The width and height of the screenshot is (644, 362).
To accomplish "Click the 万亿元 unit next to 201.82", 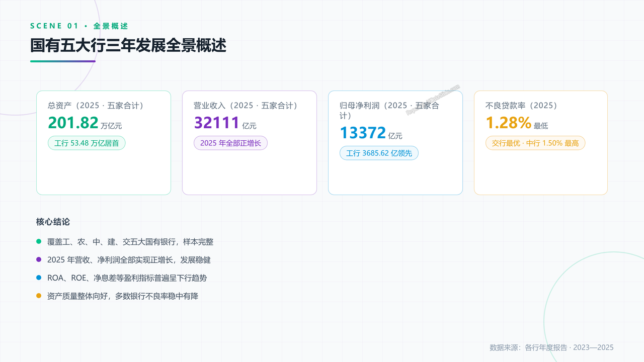I will 111,126.
